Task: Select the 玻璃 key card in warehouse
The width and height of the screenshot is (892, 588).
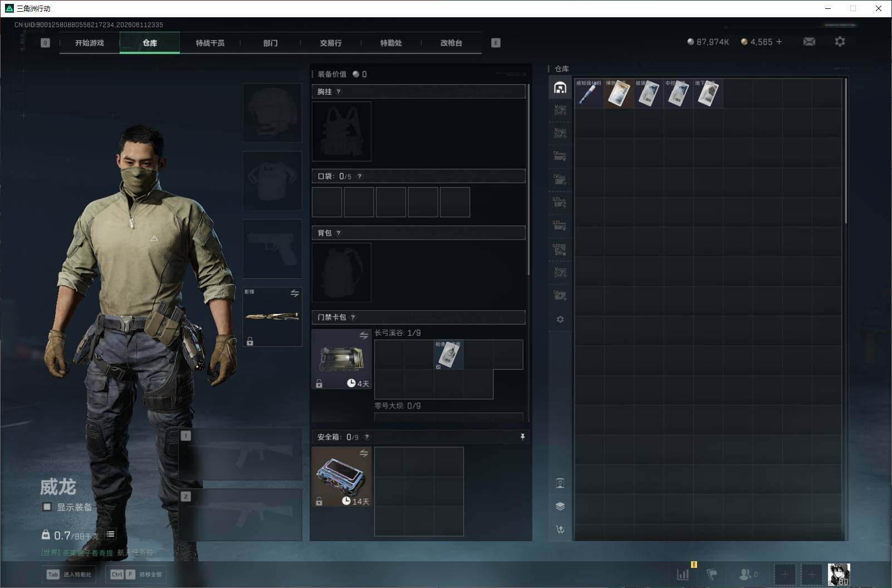Action: [x=649, y=93]
